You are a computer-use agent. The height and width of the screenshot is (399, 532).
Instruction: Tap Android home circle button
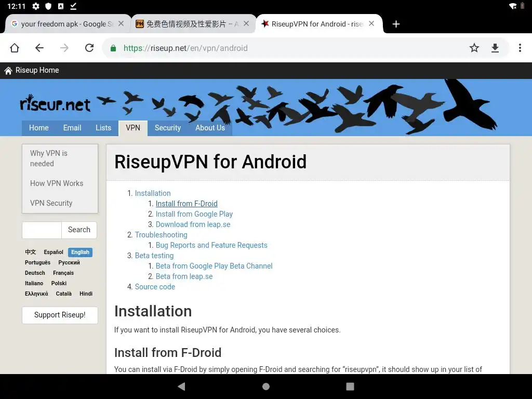coord(266,387)
